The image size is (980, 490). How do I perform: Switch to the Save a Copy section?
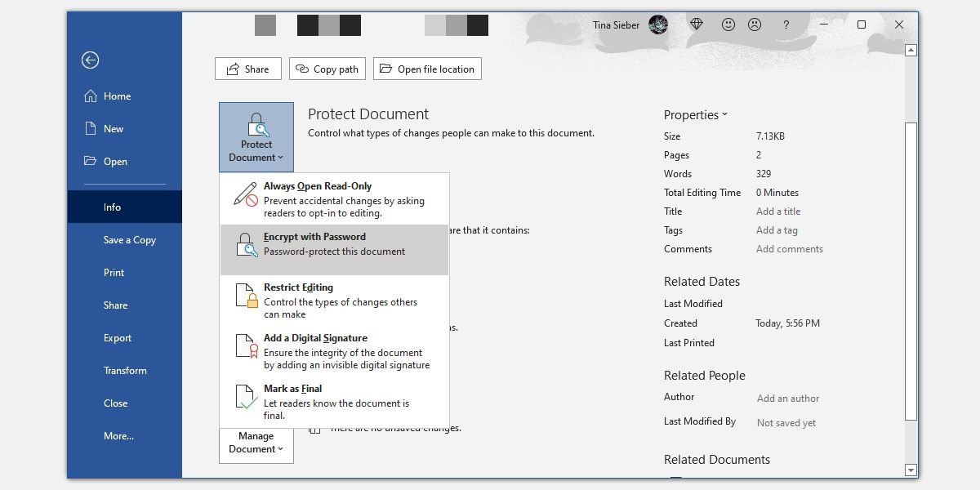131,239
